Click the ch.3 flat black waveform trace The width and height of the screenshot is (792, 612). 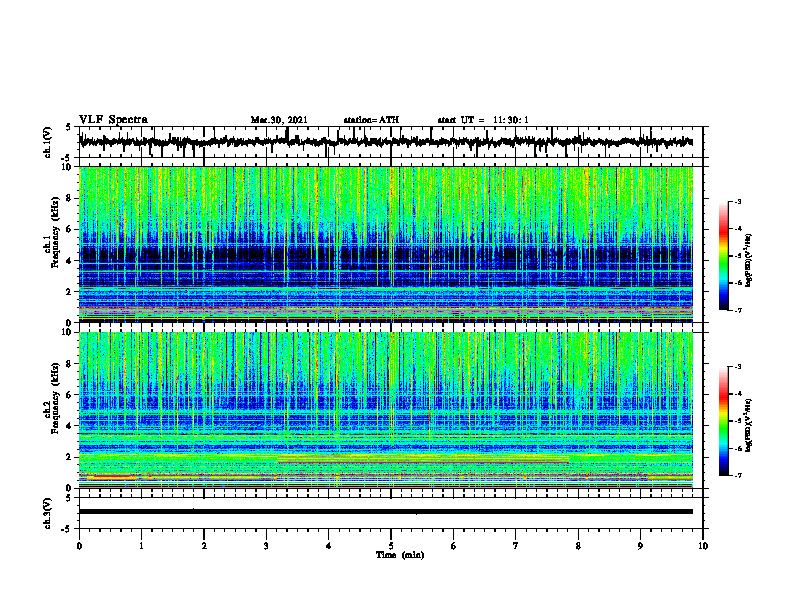pyautogui.click(x=386, y=512)
